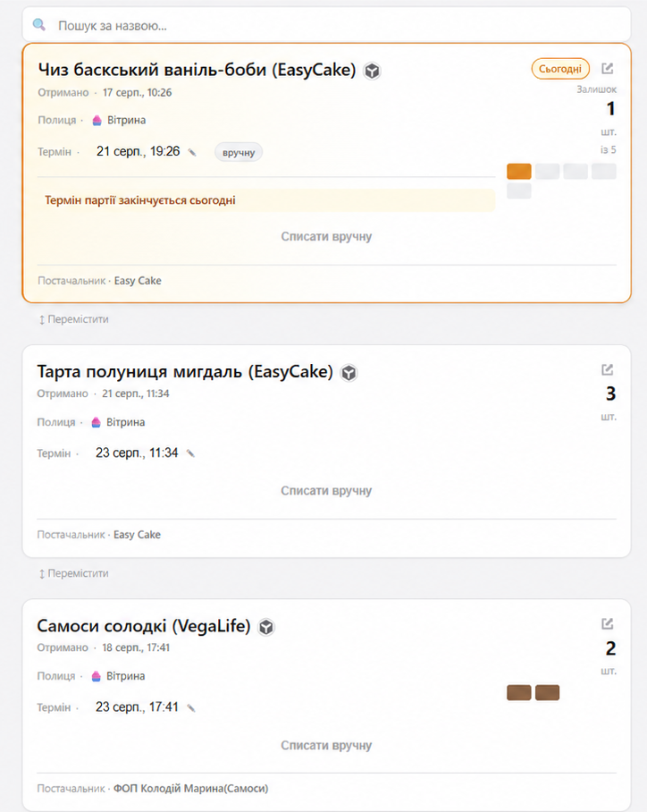This screenshot has height=812, width=647.
Task: Edit expiry pencil beside 23 серп., 11:34
Action: point(190,453)
